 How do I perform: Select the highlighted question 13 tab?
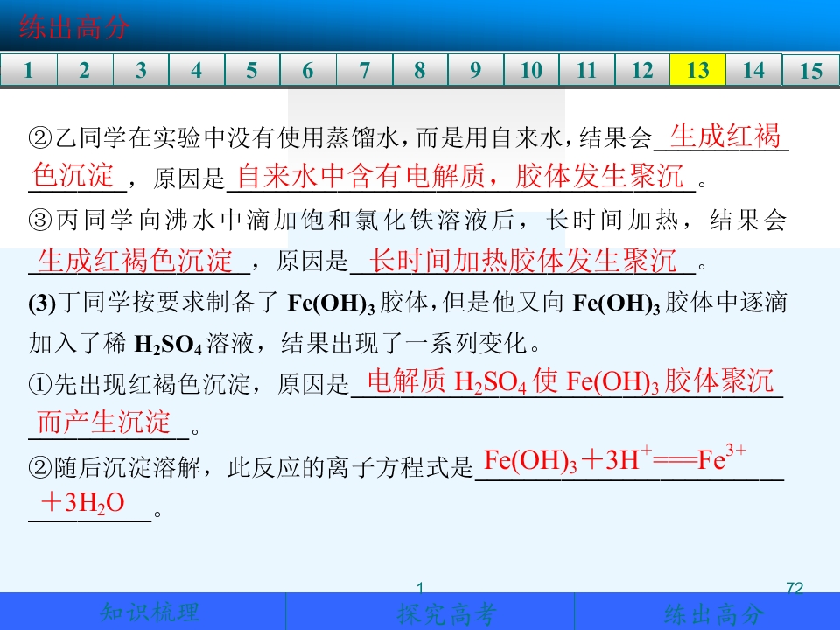point(698,70)
